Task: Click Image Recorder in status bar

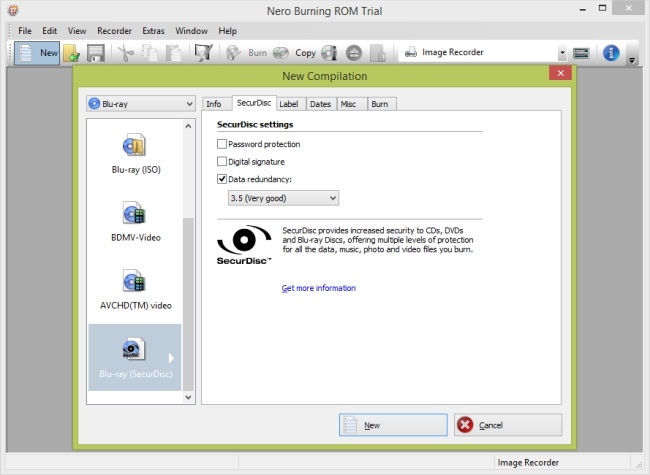Action: (x=528, y=463)
